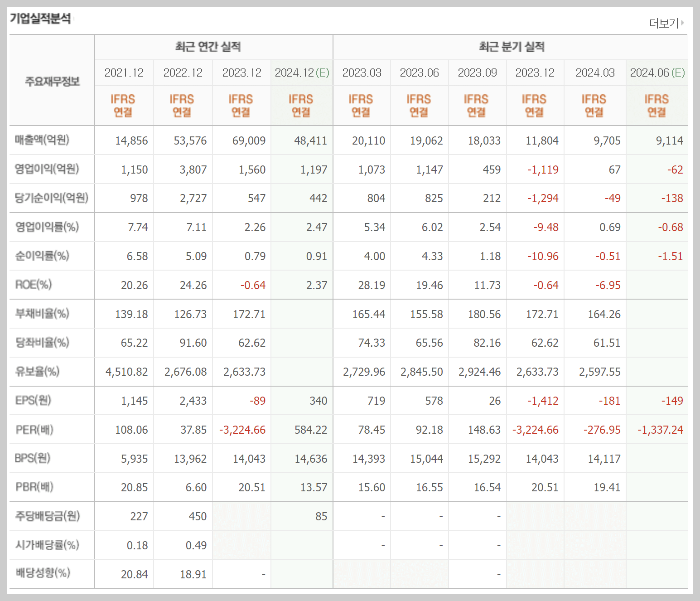
Task: Click the IFRS 연결 label under 2024.06(E)
Action: [657, 105]
